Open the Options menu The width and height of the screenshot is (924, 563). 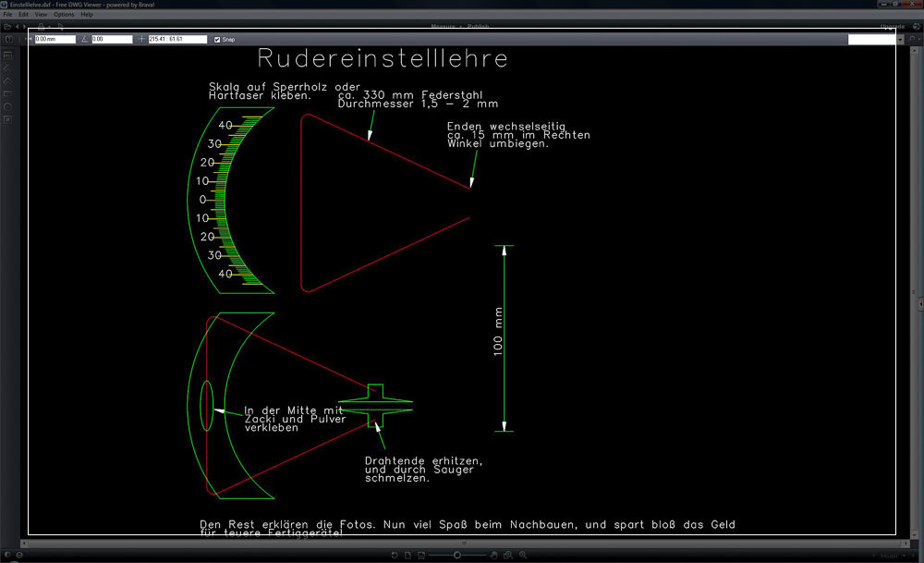[64, 15]
